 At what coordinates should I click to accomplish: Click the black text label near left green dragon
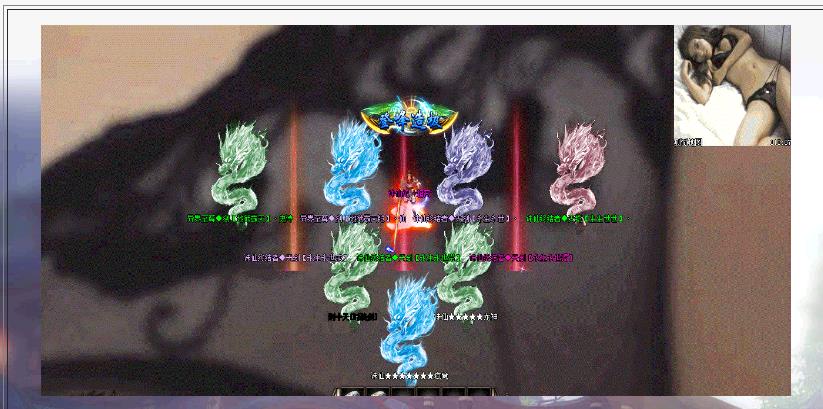[352, 317]
